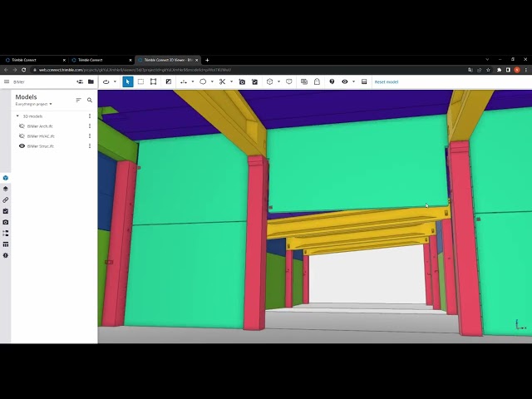Click the sort list icon in Models panel
The height and width of the screenshot is (399, 532).
(x=78, y=100)
